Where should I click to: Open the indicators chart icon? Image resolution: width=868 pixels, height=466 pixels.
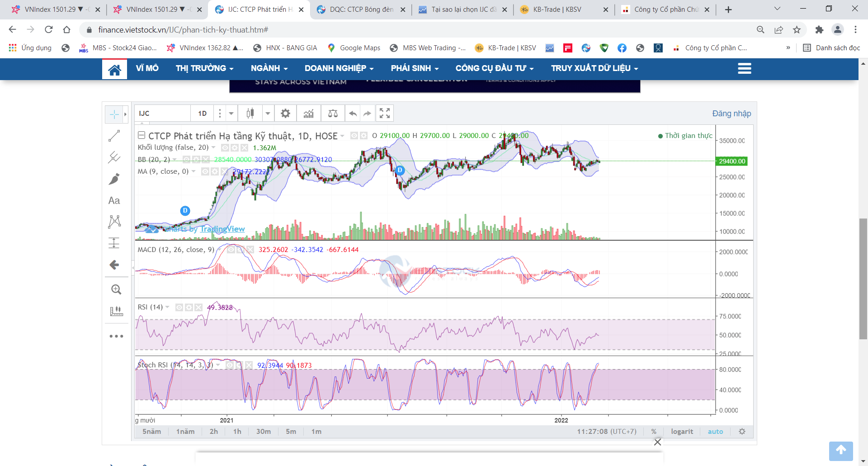(309, 114)
